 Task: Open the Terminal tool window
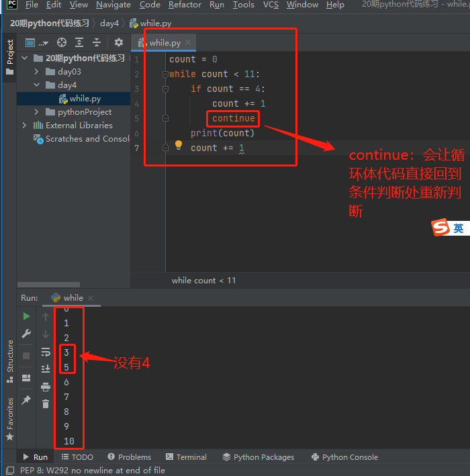[x=186, y=457]
